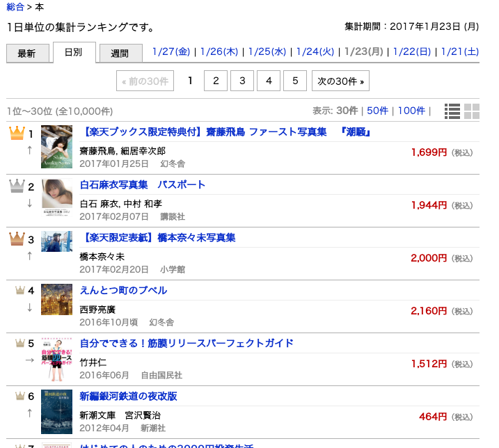The width and height of the screenshot is (499, 448).
Task: Click the gold crown rank 1 icon
Action: tap(17, 133)
